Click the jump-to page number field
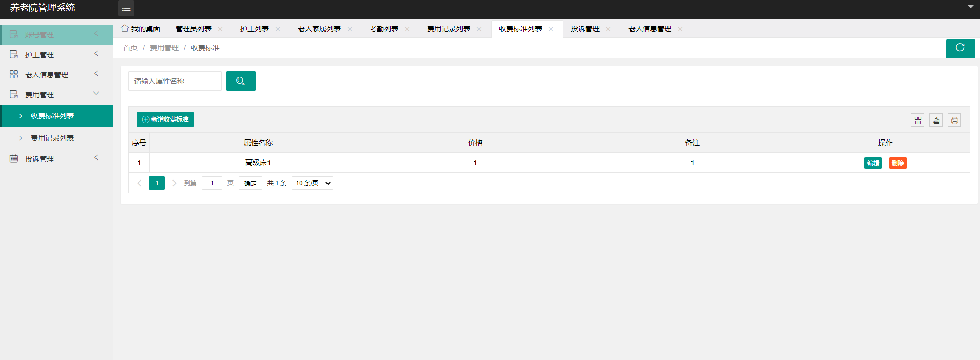The height and width of the screenshot is (360, 980). point(212,183)
